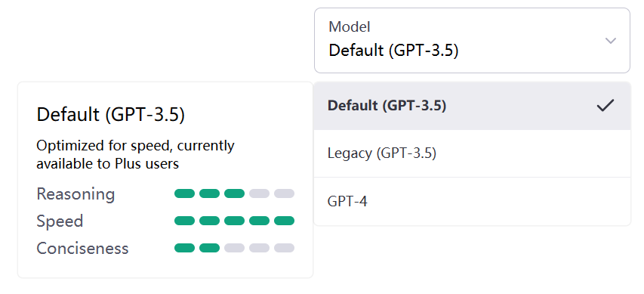Click the Speed rating label
Viewport: 644px width, 294px height.
point(60,221)
